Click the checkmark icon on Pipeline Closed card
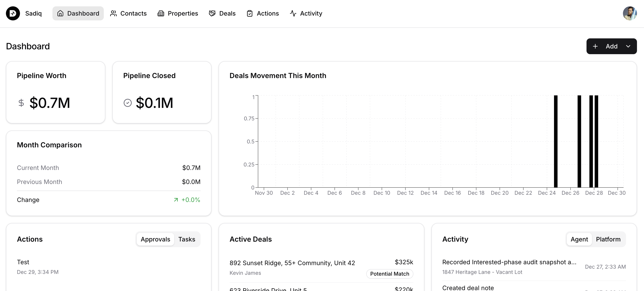This screenshot has height=291, width=644. pyautogui.click(x=127, y=102)
